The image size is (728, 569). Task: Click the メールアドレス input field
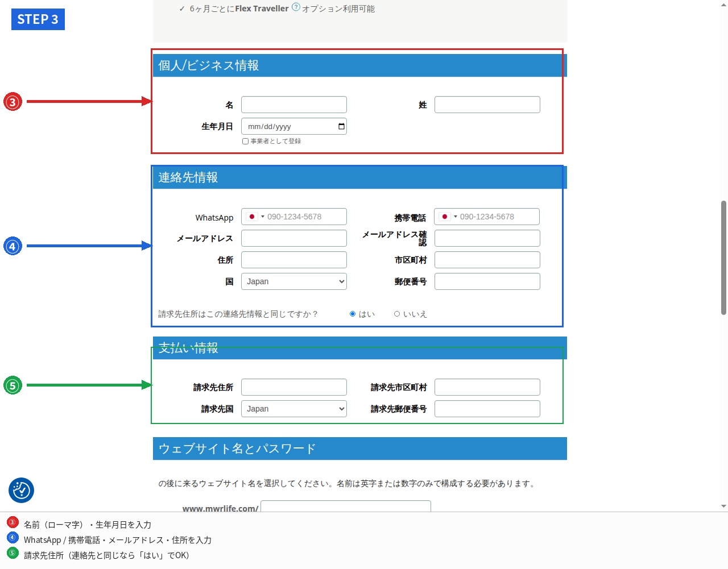click(294, 238)
